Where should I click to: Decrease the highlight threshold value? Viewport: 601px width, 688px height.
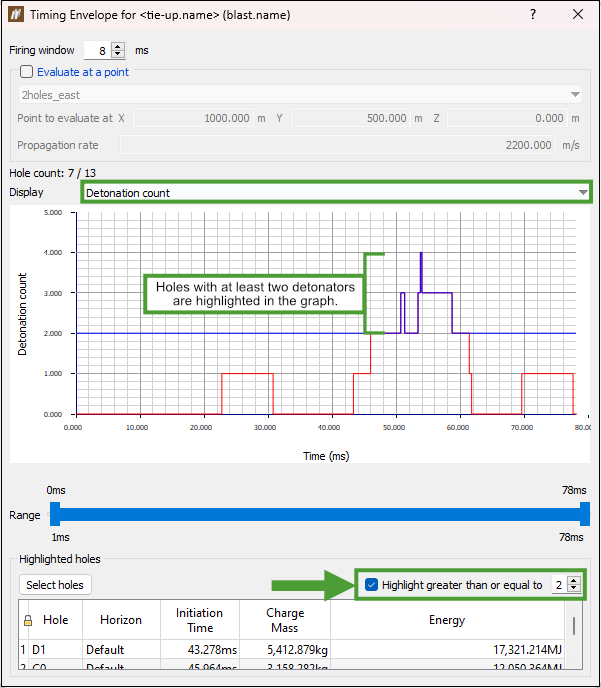click(574, 589)
